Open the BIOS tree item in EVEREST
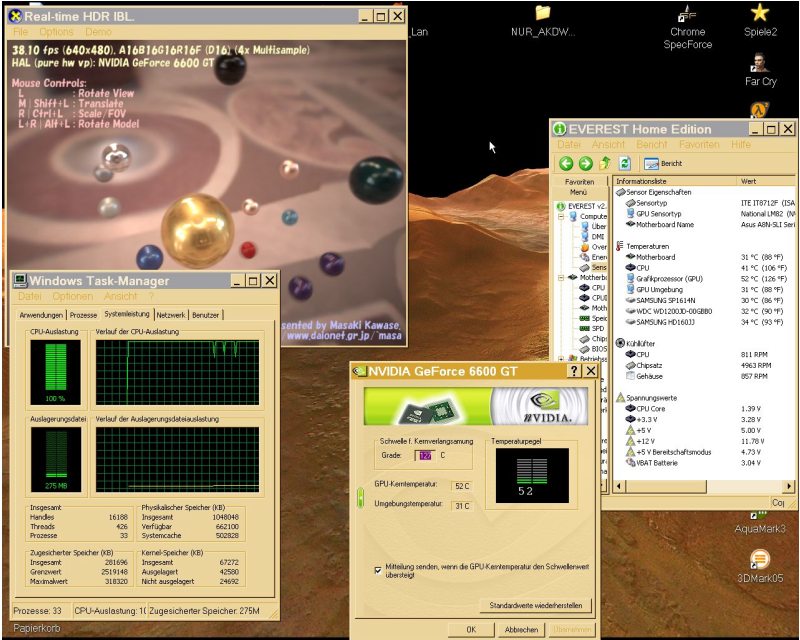Image resolution: width=800 pixels, height=640 pixels. tap(593, 349)
